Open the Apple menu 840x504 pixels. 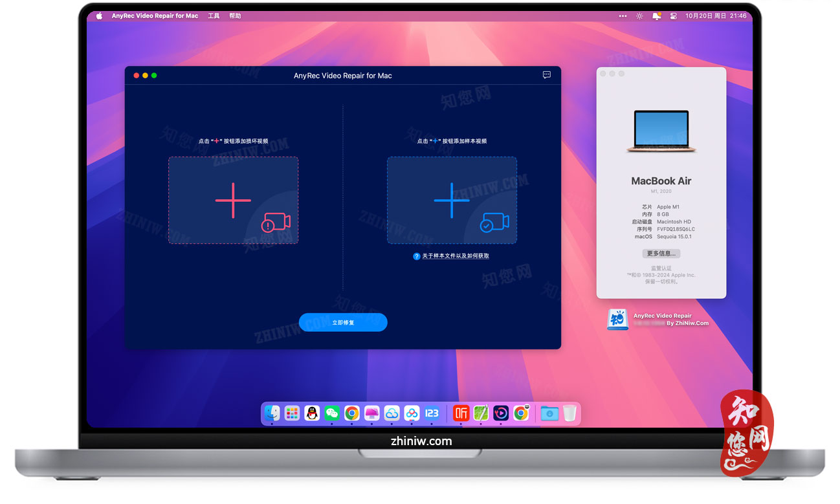[x=99, y=16]
